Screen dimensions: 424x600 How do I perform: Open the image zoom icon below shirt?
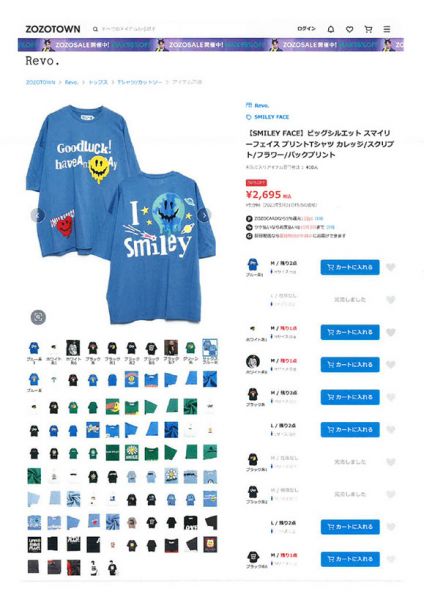coord(38,317)
